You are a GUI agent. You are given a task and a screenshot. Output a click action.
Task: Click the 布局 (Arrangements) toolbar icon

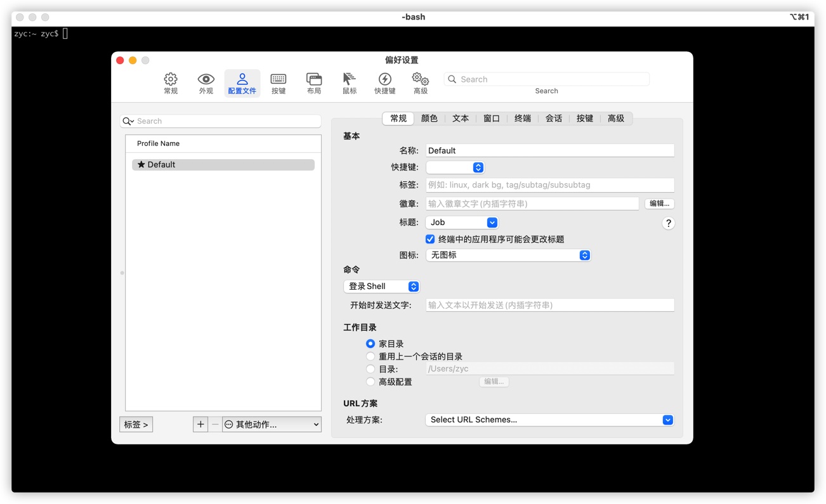pyautogui.click(x=313, y=83)
